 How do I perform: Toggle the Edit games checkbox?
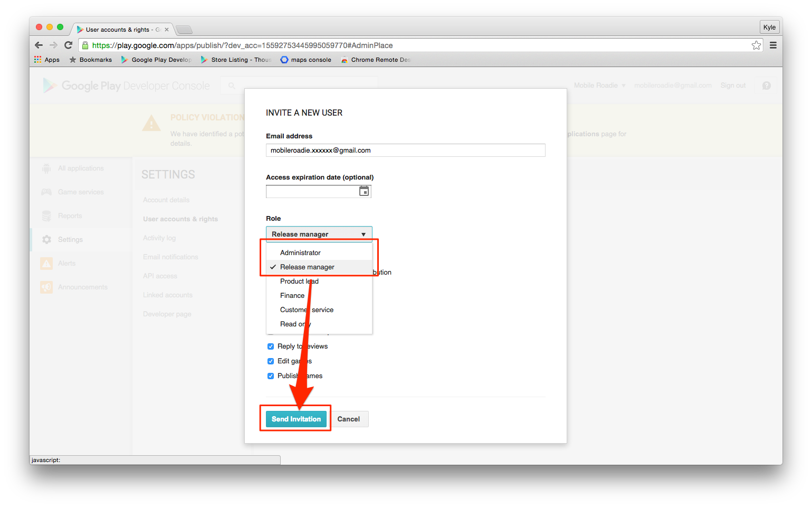[x=271, y=361]
